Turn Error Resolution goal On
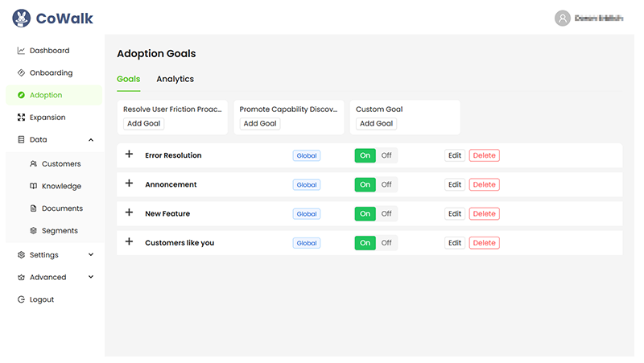The height and width of the screenshot is (363, 644). click(365, 155)
